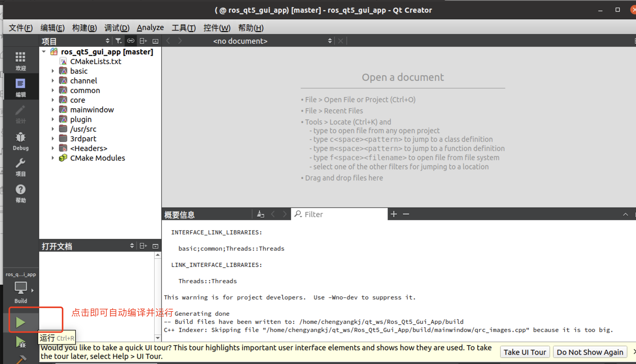Click the Take UI Tour button
Screen dimensions: 636x364
click(x=525, y=352)
